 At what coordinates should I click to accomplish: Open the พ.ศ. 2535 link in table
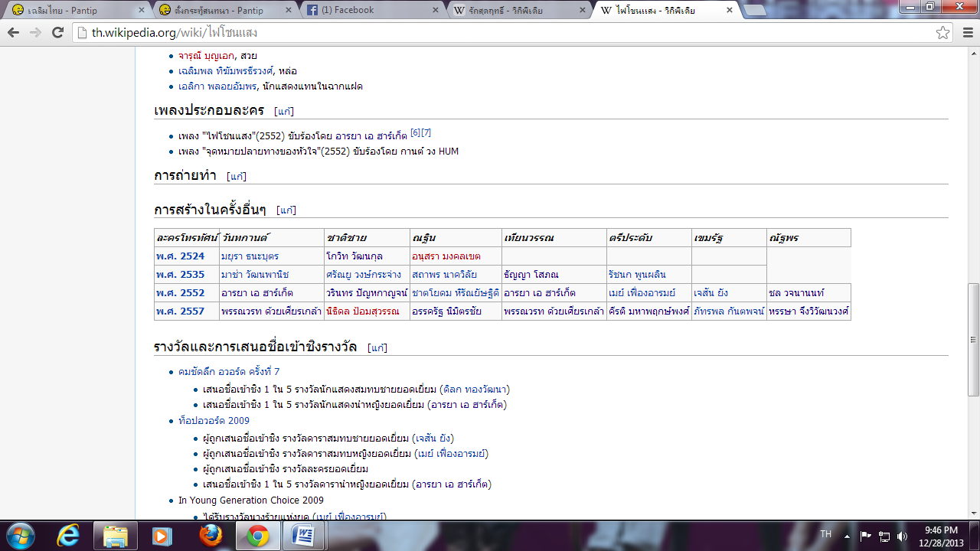[180, 275]
